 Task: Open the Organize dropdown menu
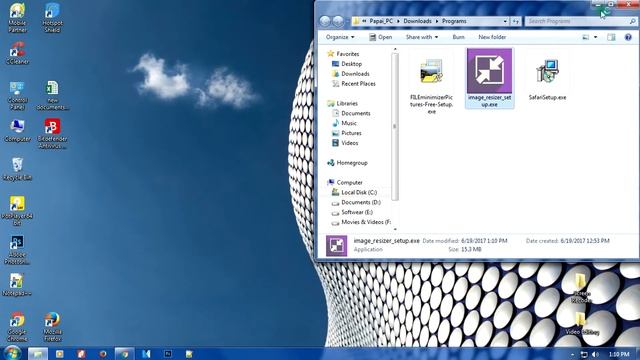click(x=340, y=37)
